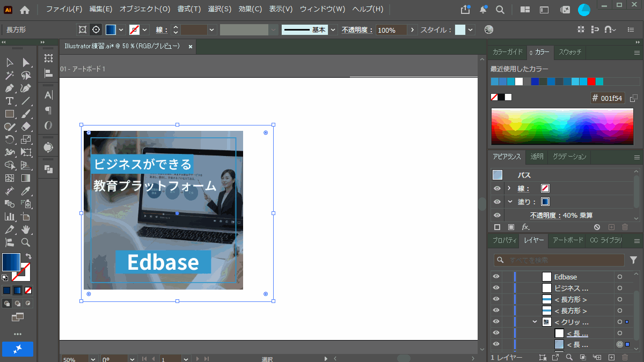The image size is (644, 362).
Task: Select the Selection tool arrow
Action: [x=10, y=63]
